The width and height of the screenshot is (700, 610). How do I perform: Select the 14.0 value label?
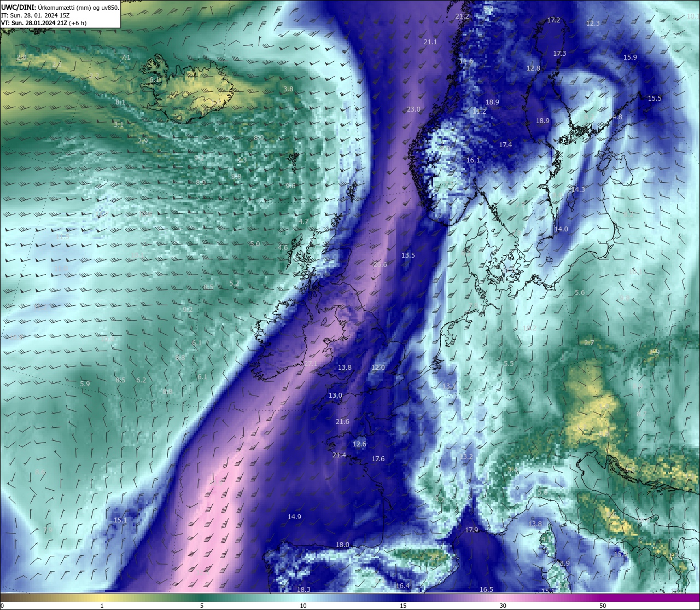[561, 229]
